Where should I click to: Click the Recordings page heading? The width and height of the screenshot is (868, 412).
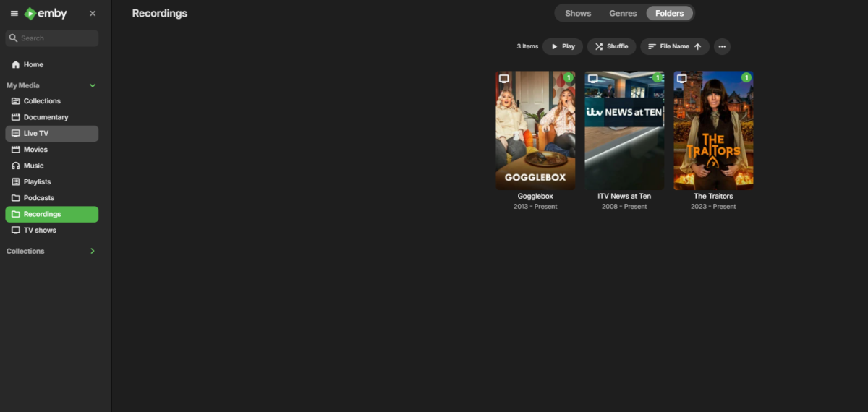pyautogui.click(x=160, y=13)
